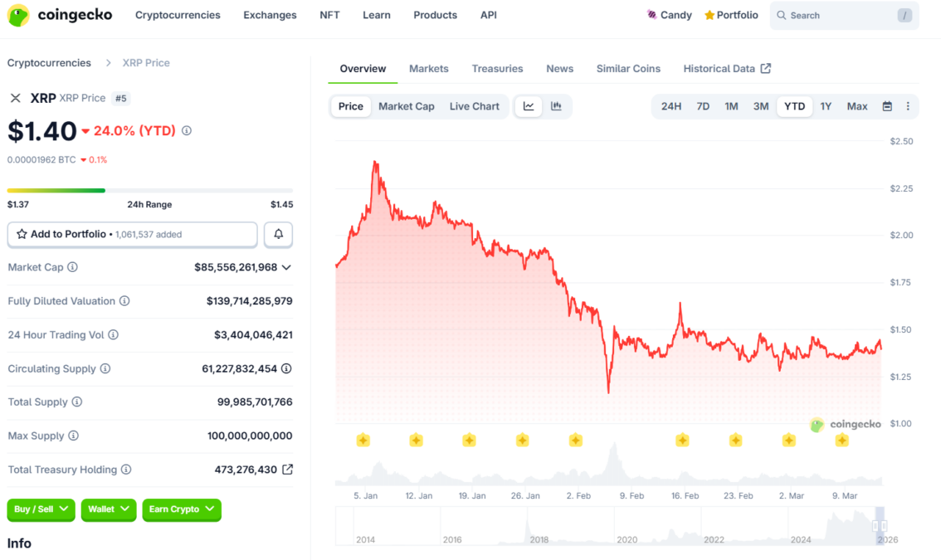Click the news marker near 19. Jan

[470, 440]
